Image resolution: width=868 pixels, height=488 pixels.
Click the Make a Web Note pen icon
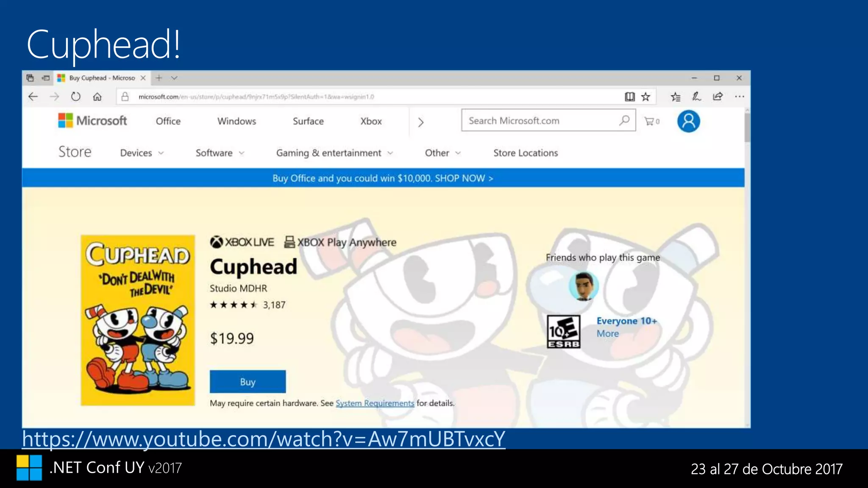[696, 97]
